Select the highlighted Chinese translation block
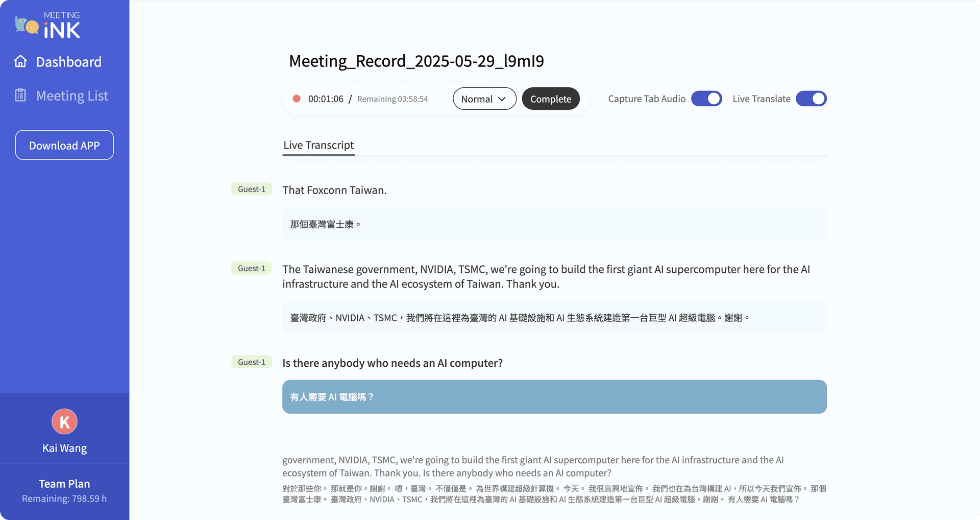Screen dimensions: 980x520 pos(554,397)
